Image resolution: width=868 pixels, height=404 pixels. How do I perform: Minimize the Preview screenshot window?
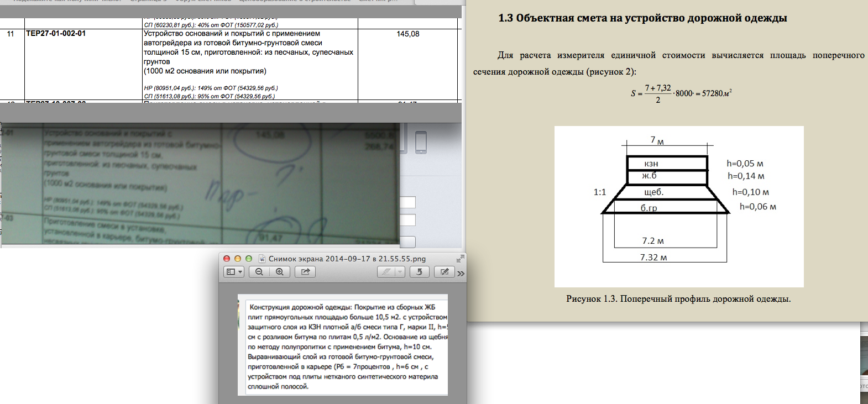click(x=238, y=259)
